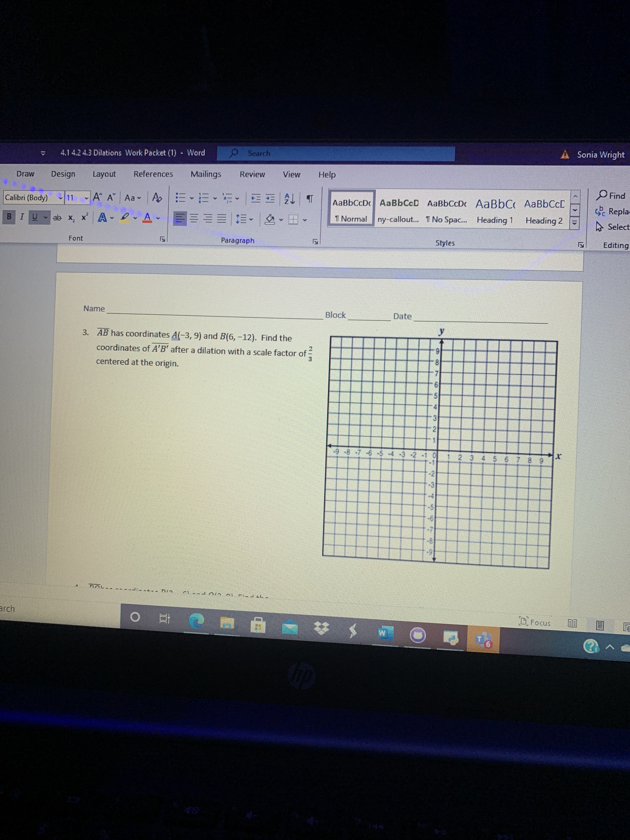Toggle strikethrough formatting

[57, 217]
